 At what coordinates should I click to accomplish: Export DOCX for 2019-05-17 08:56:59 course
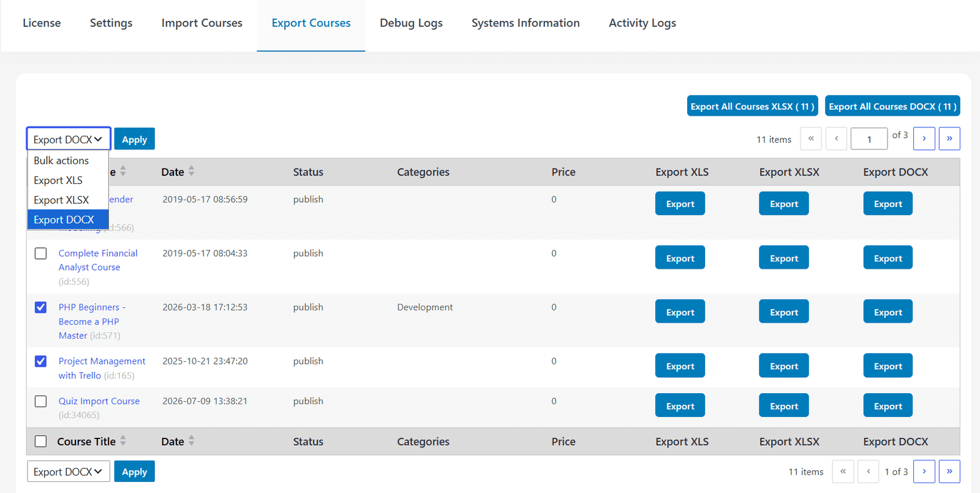(888, 203)
